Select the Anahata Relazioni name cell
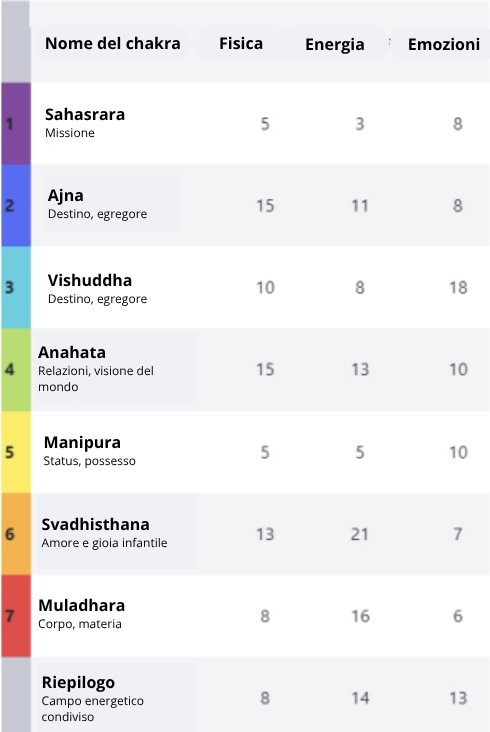 click(115, 369)
